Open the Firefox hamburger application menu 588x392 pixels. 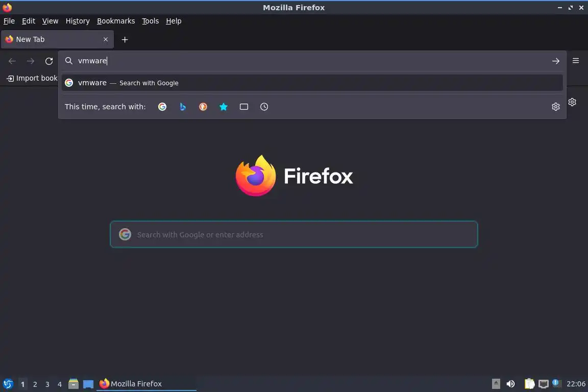pyautogui.click(x=576, y=60)
